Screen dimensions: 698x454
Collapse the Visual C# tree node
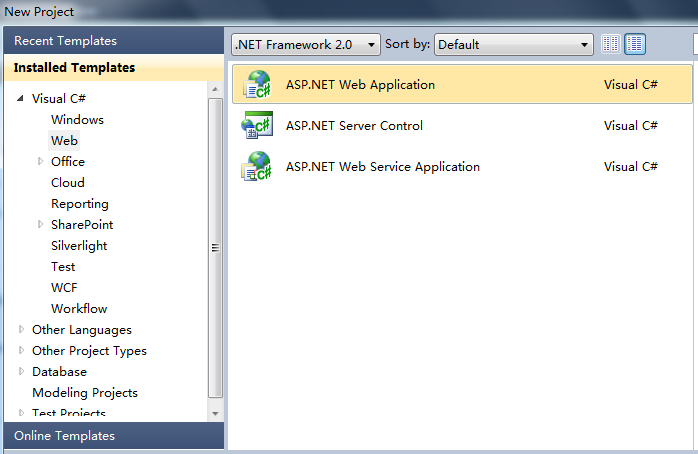(22, 99)
